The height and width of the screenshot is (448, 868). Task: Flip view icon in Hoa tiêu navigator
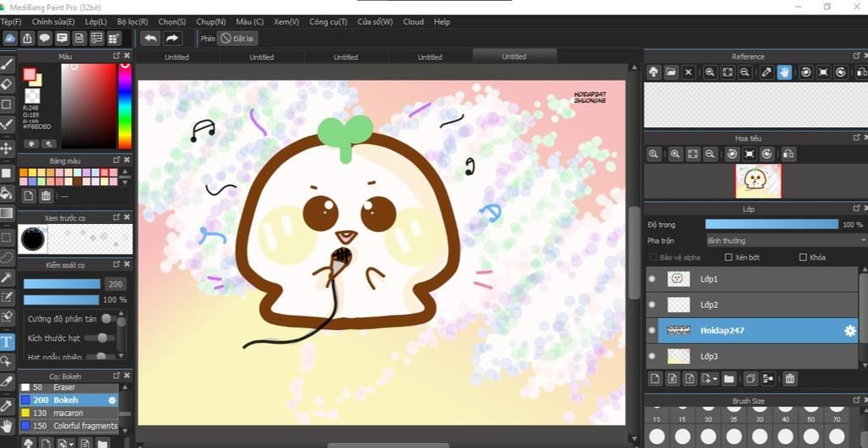tap(789, 154)
